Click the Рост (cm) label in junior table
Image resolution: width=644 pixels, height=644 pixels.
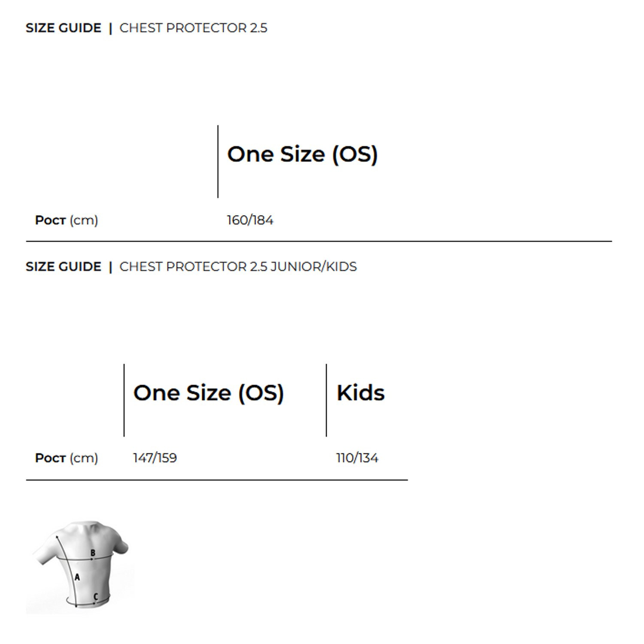click(67, 458)
